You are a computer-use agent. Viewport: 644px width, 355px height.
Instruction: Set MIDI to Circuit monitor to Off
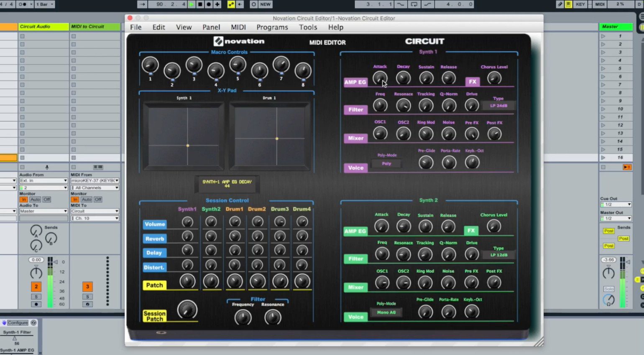click(98, 200)
